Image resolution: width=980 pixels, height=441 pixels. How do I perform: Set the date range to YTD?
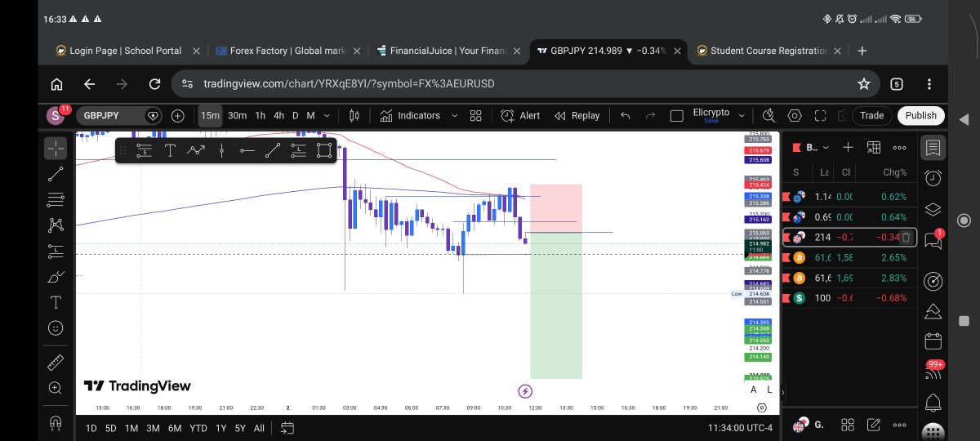[198, 428]
